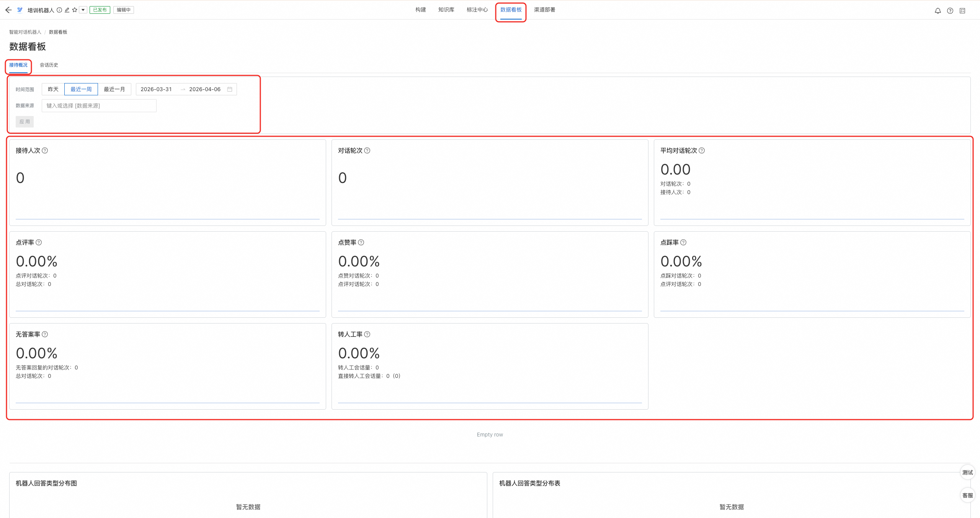This screenshot has height=518, width=980.
Task: Click the 编辑中 status tag
Action: 124,10
